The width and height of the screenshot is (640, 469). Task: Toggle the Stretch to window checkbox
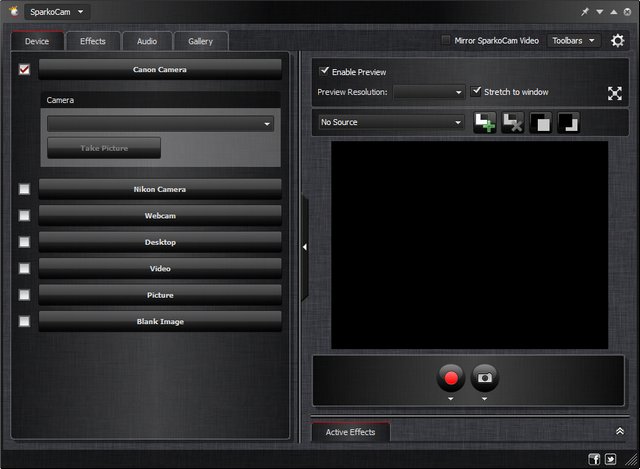[477, 91]
